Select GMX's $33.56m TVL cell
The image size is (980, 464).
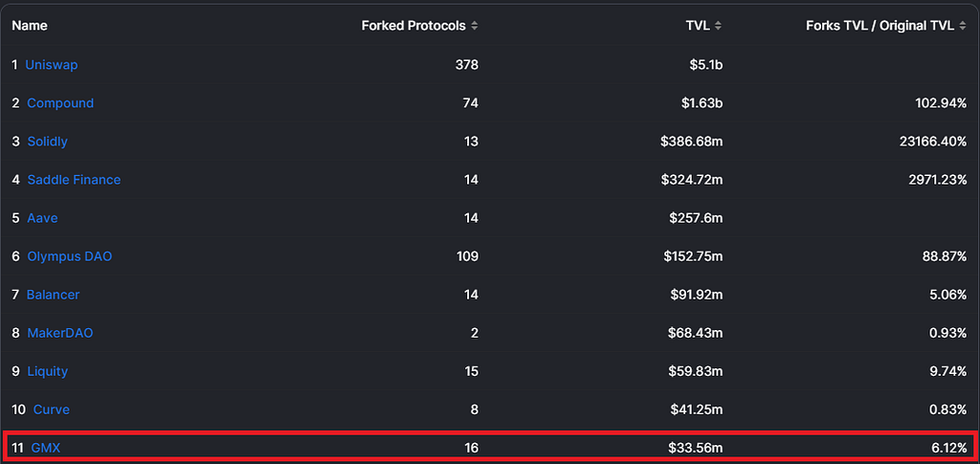[x=692, y=448]
